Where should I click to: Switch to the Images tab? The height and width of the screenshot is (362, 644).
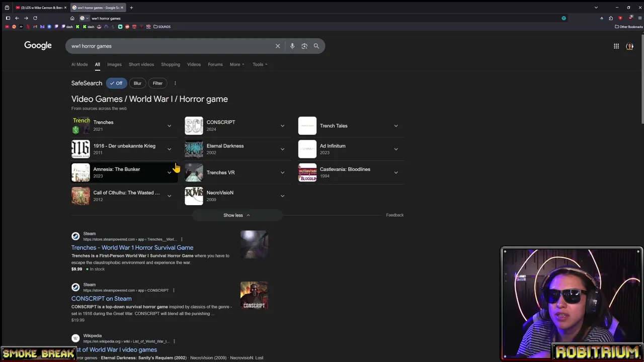tap(114, 64)
